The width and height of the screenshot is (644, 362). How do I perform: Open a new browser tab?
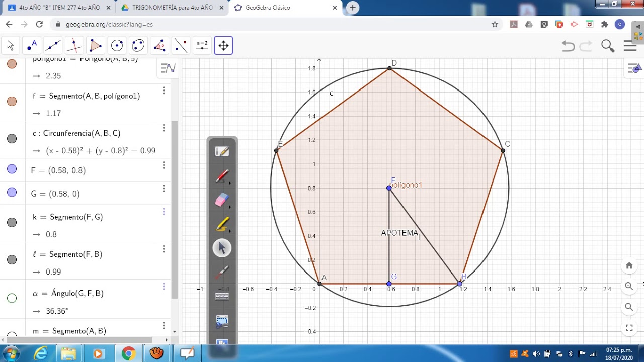pos(353,8)
